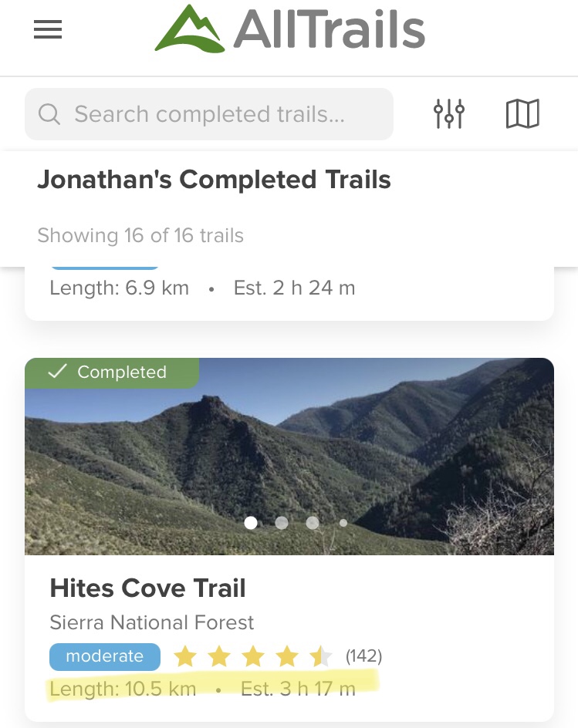This screenshot has width=578, height=728.
Task: Select the fourth small carousel dot
Action: pos(343,523)
